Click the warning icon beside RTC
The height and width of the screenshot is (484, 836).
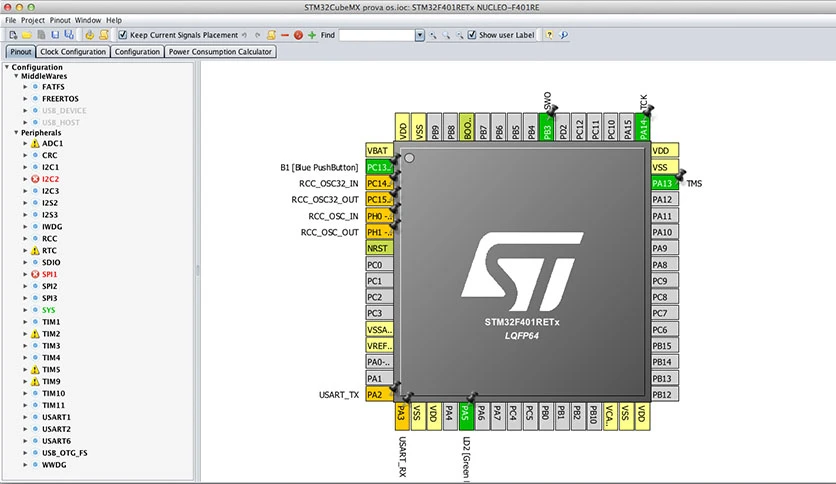pos(35,251)
